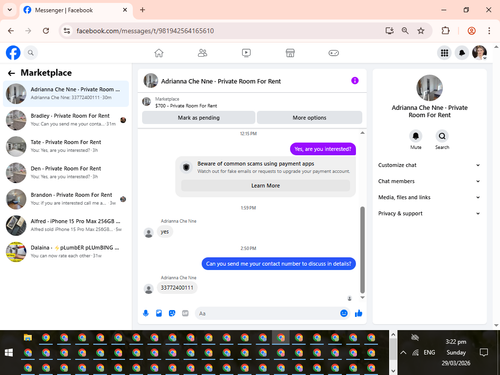This screenshot has width=500, height=375.
Task: Click the large profile thumbnail in right panel
Action: pos(429,88)
